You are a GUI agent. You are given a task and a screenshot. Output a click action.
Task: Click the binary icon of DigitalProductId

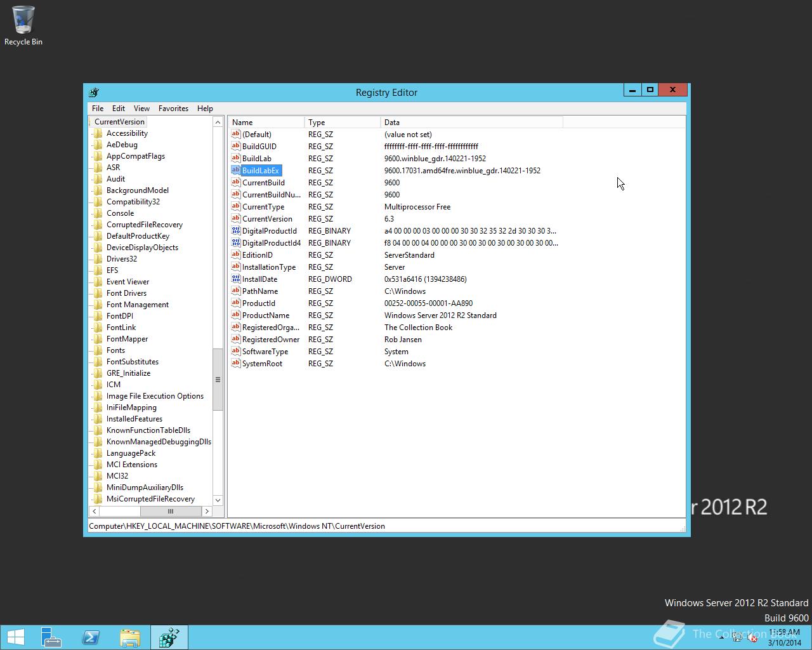[x=236, y=230]
